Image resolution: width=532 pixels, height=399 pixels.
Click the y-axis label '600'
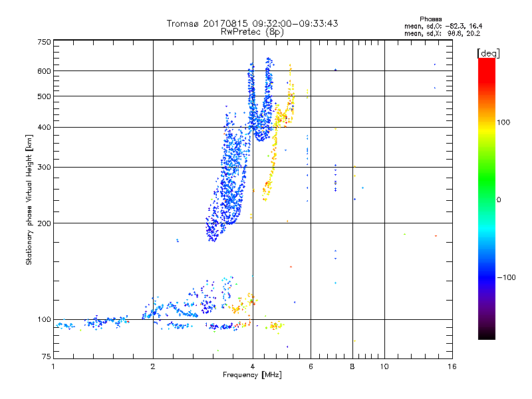[44, 71]
